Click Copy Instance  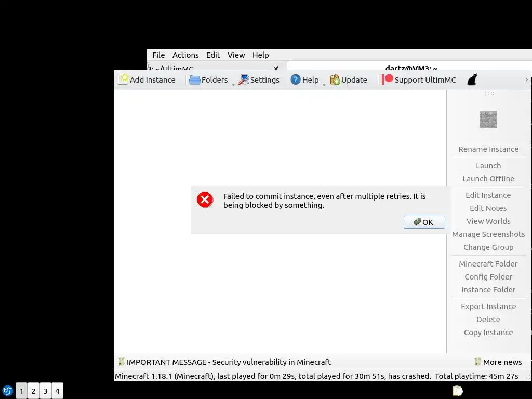pos(488,332)
